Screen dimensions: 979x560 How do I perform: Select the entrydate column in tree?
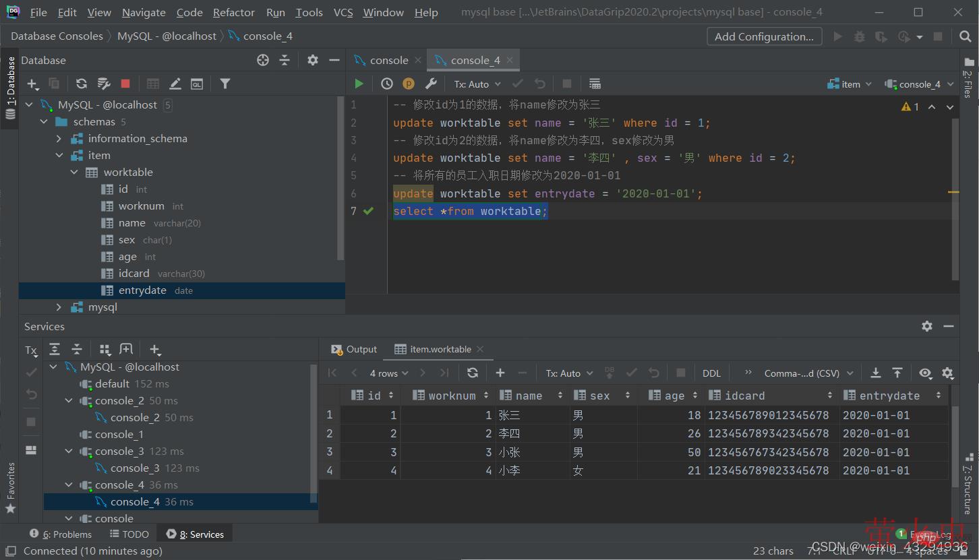pos(142,290)
